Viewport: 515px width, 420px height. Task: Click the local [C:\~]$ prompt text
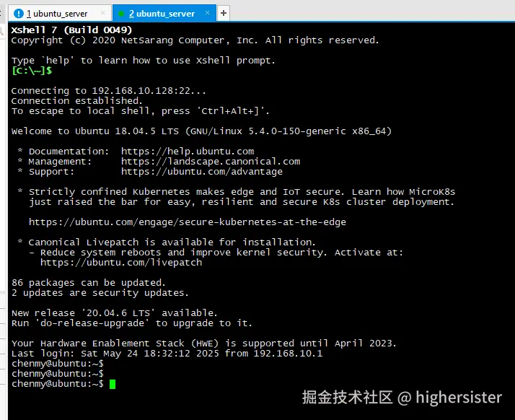pos(32,70)
